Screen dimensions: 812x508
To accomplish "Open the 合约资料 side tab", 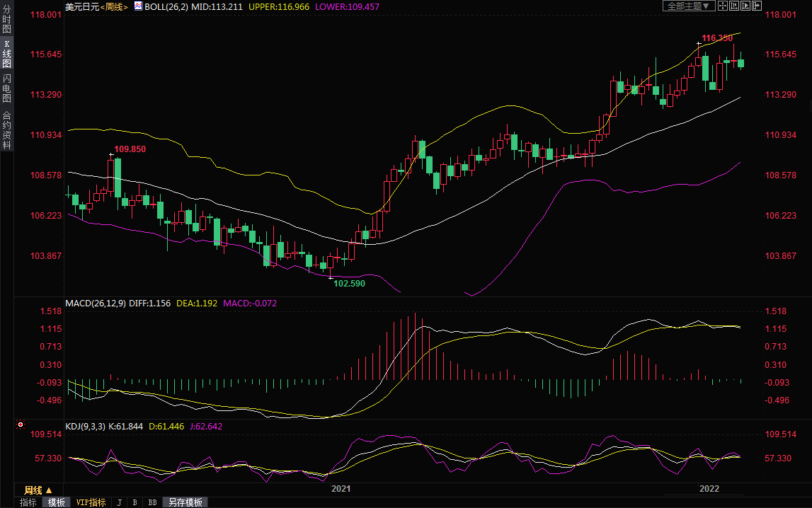I will click(6, 130).
